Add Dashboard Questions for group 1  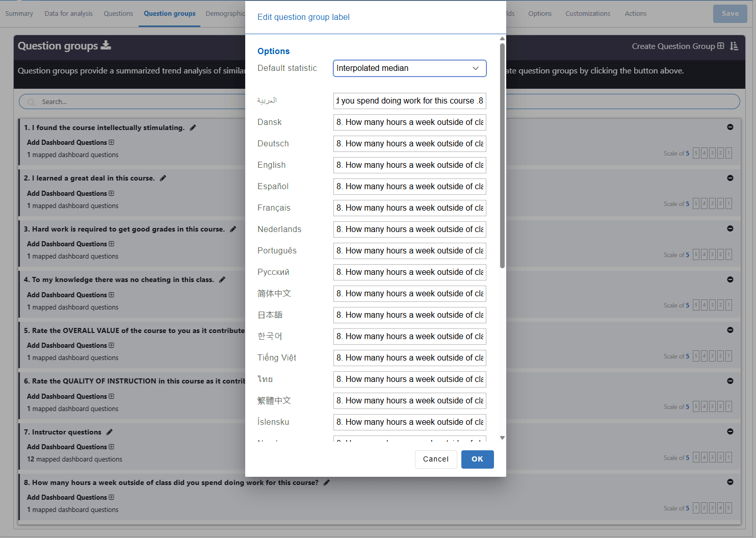click(70, 142)
